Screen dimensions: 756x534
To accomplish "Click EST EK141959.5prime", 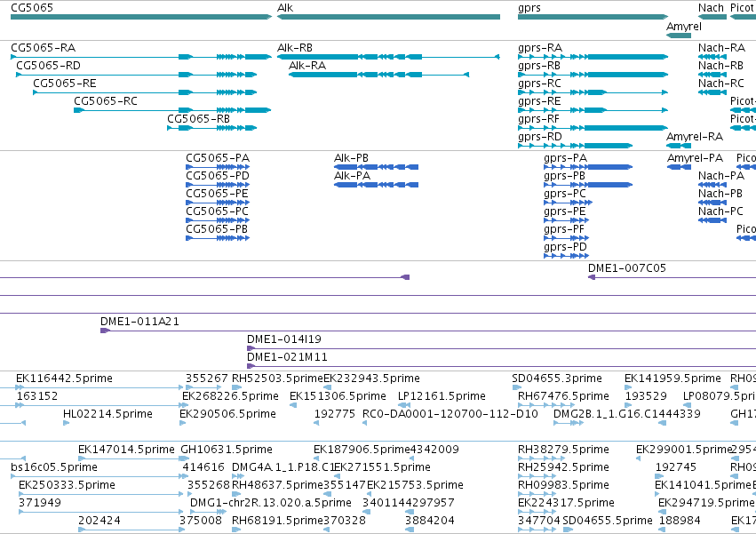I will 672,379.
